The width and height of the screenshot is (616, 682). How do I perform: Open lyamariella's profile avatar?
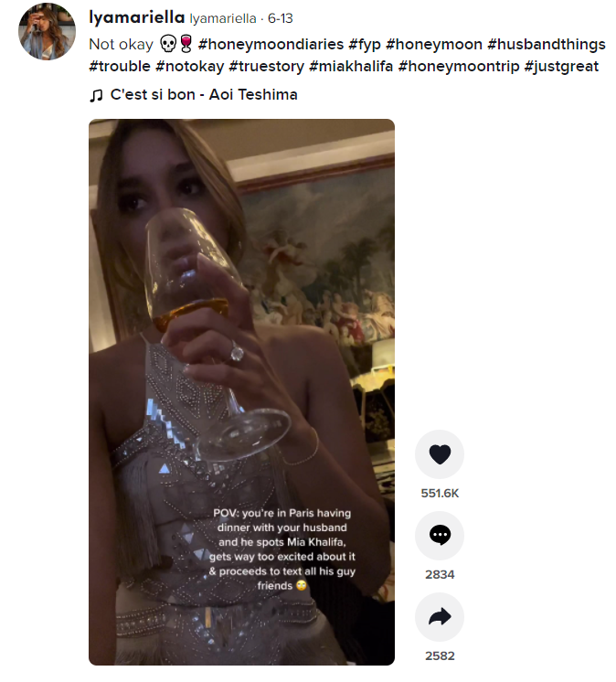point(47,31)
